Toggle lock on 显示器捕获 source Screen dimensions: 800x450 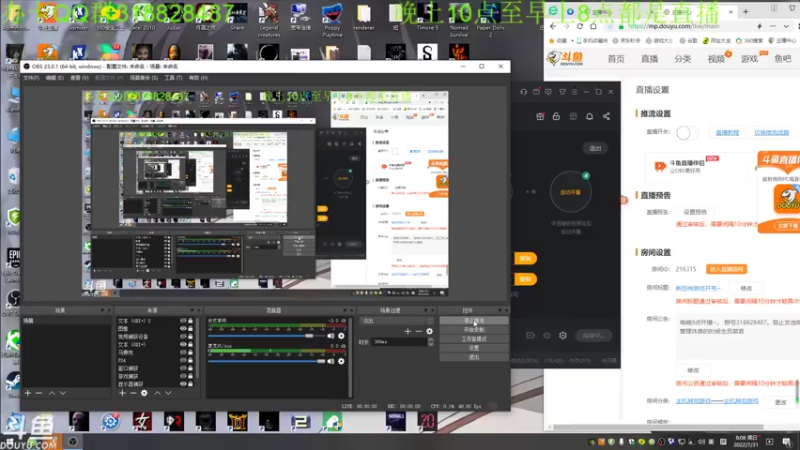coord(190,384)
